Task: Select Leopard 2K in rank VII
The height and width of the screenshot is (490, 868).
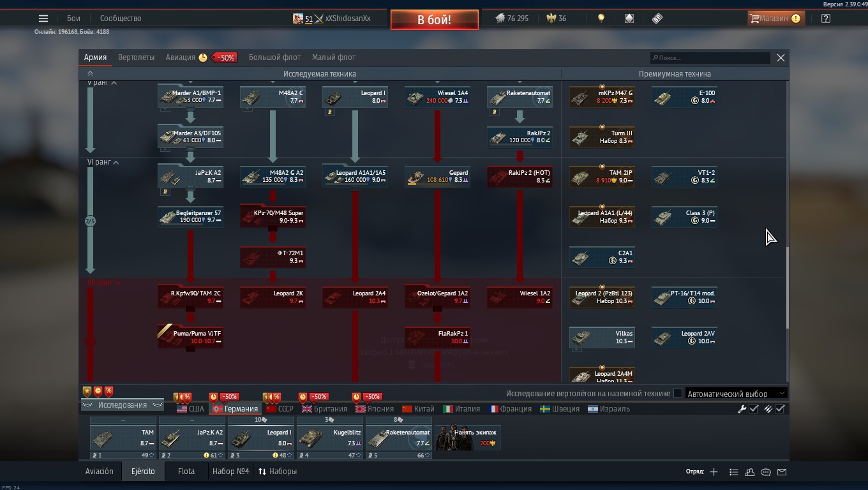Action: pos(273,297)
